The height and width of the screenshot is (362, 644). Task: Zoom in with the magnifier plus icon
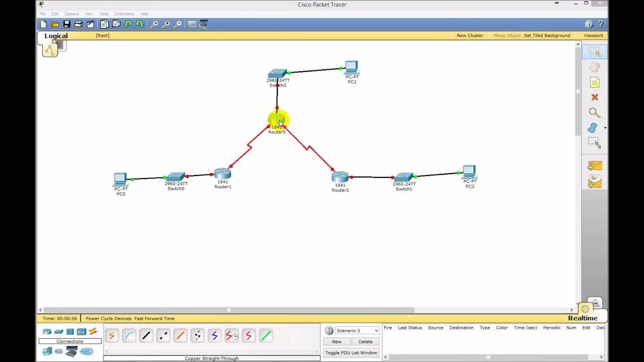point(154,24)
